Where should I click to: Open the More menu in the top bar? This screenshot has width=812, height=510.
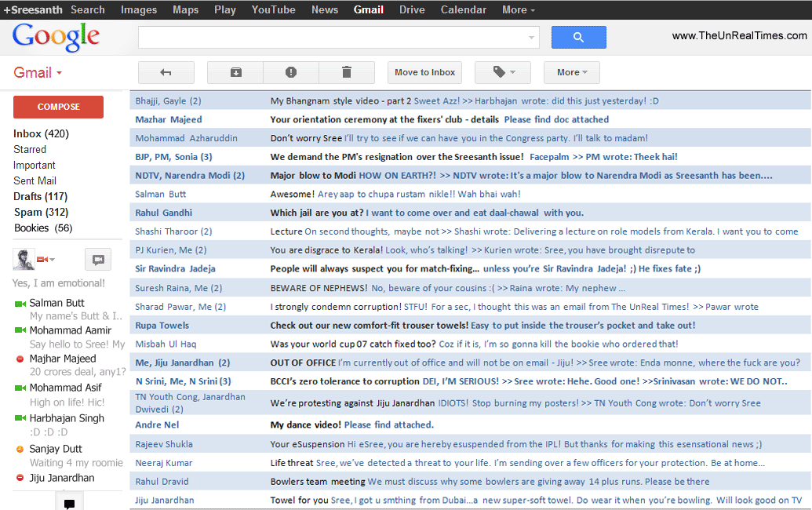pos(519,10)
